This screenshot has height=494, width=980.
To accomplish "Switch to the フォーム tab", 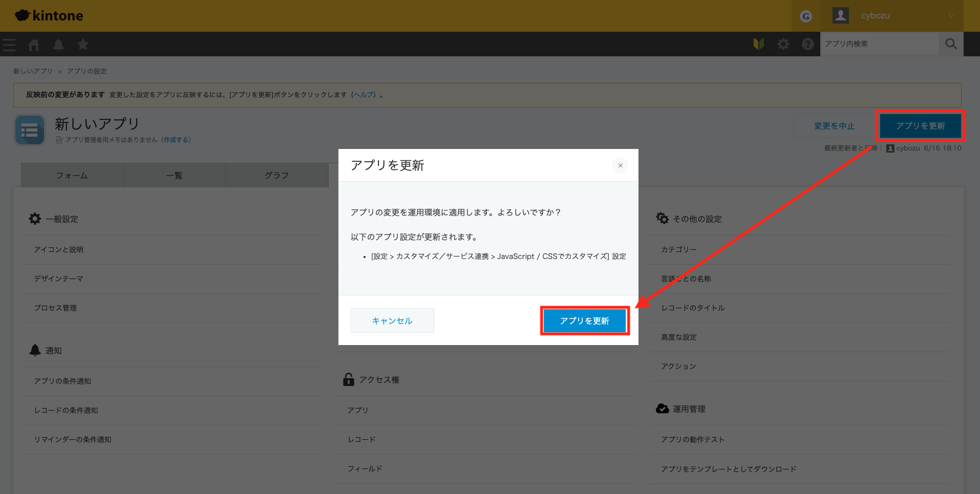I will 72,175.
